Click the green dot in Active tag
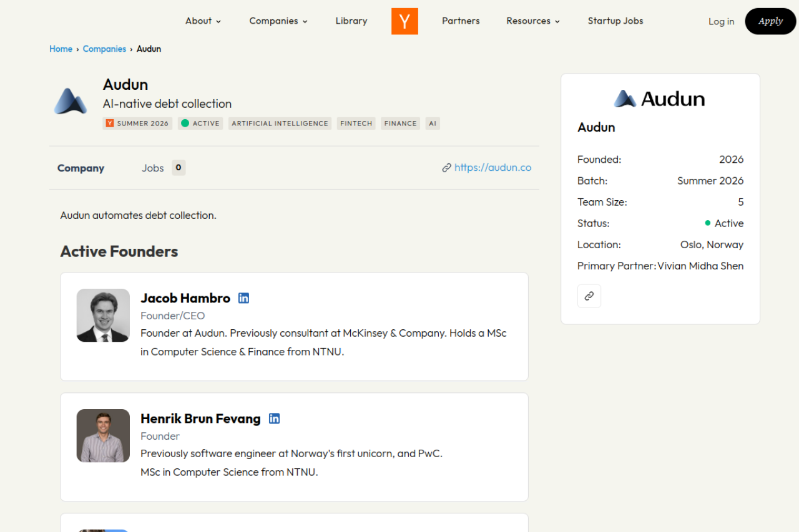 185,123
